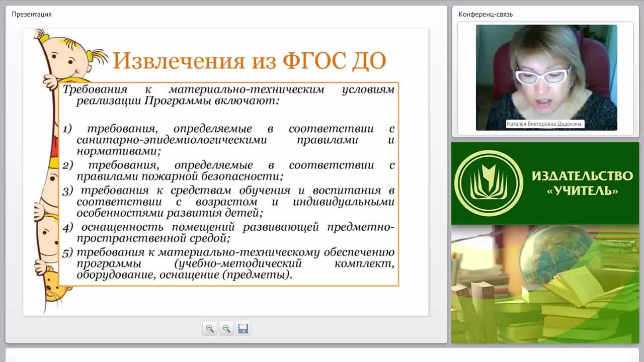Click the word 'нормативами' on the slide
This screenshot has width=644, height=362.
coord(119,151)
